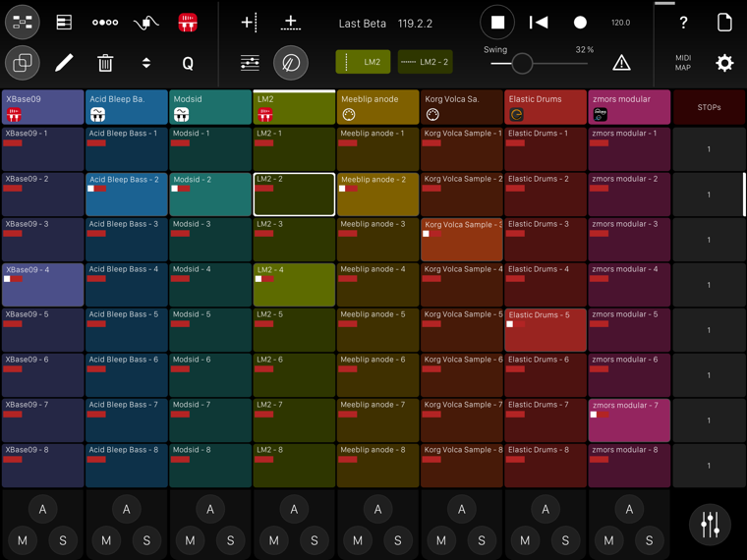Viewport: 747px width, 560px height.
Task: Mute the Modsid track
Action: [190, 540]
